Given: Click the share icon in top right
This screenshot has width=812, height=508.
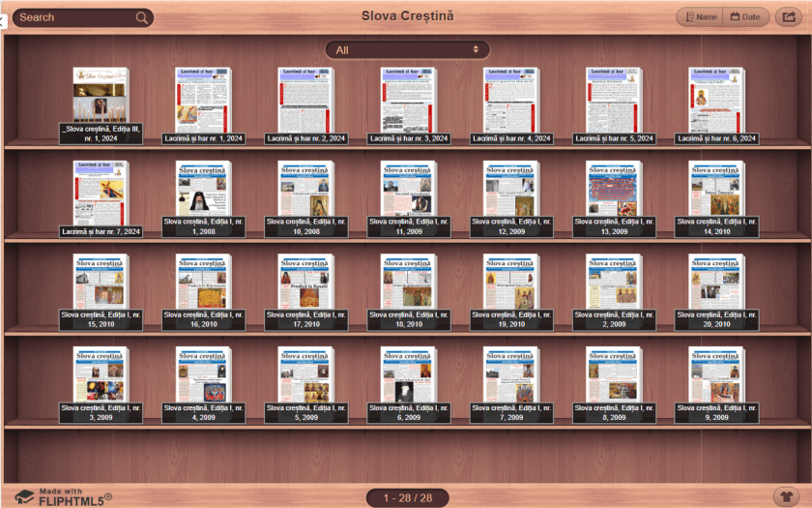Looking at the screenshot, I should (787, 16).
